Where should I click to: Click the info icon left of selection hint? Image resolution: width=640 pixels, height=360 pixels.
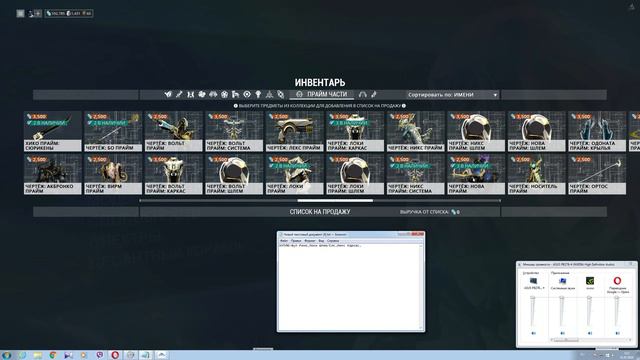(236, 106)
